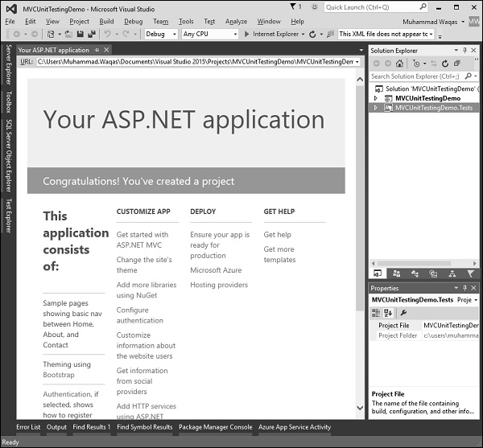Open the File menu

(10, 21)
